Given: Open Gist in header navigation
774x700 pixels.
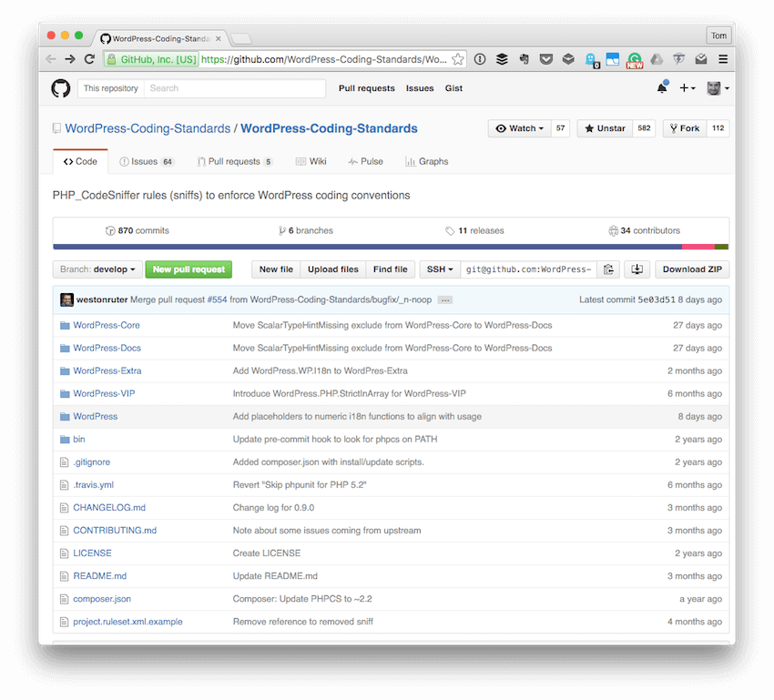Looking at the screenshot, I should 453,88.
